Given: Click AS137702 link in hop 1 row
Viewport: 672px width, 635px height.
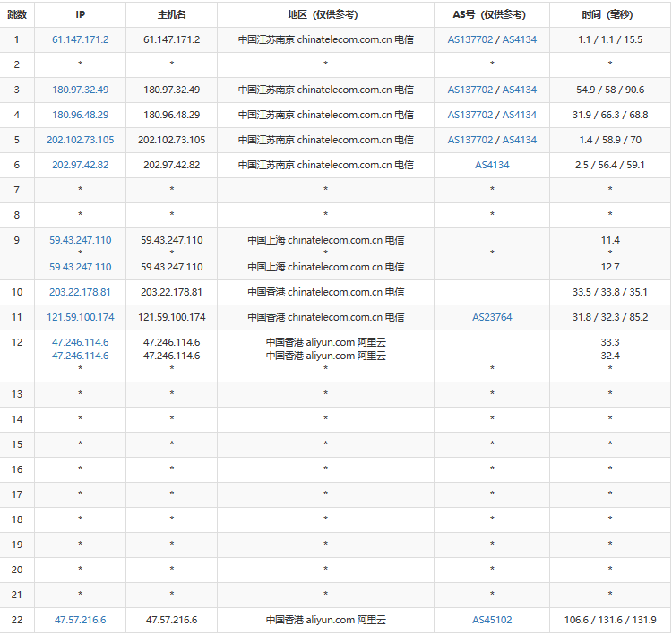Looking at the screenshot, I should click(470, 39).
